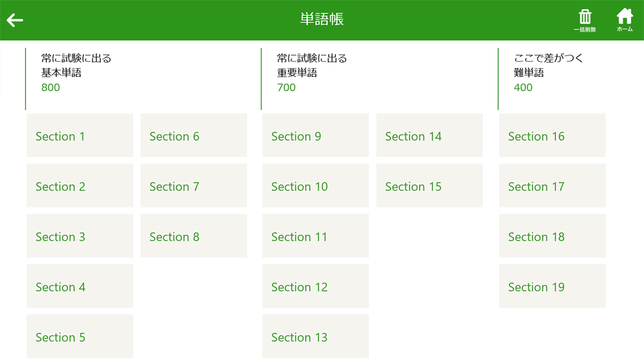Open Section 17 difficult words
This screenshot has height=362, width=644.
point(552,185)
